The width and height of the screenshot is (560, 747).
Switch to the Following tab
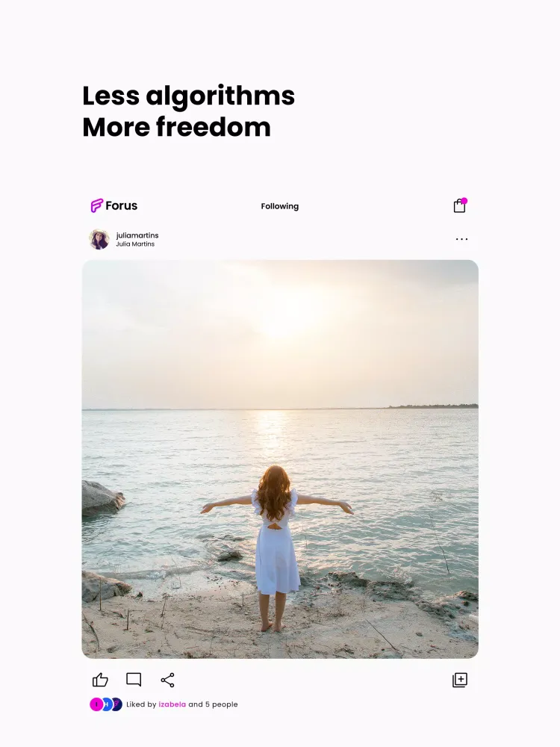pyautogui.click(x=279, y=206)
